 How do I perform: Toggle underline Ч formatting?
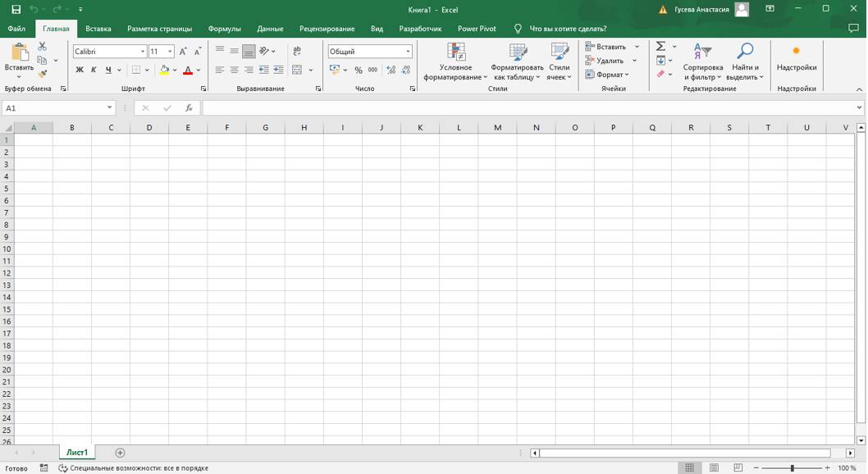(x=108, y=70)
